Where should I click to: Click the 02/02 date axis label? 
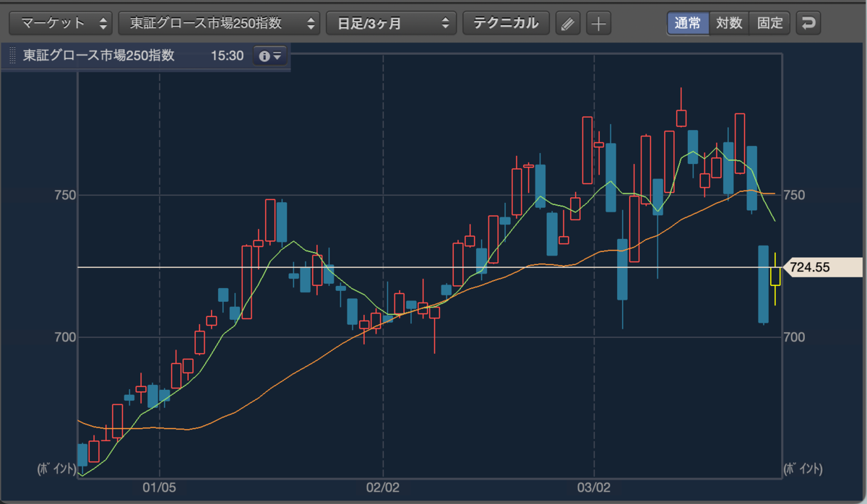383,487
